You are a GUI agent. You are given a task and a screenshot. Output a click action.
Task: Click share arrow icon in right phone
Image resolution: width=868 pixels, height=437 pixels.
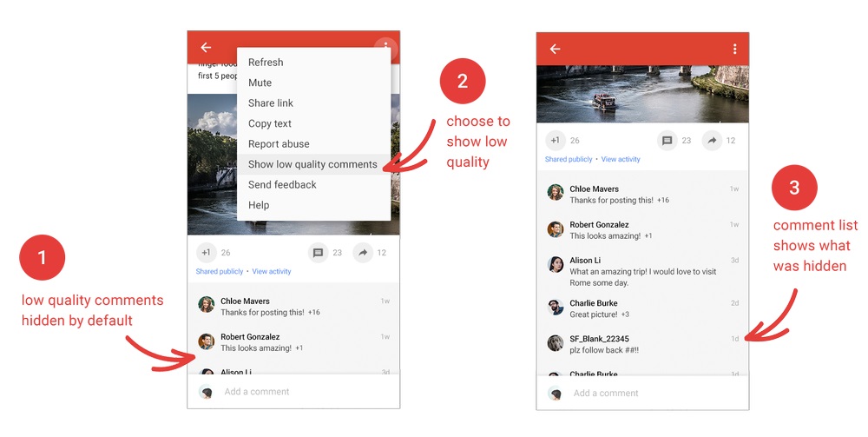tap(712, 140)
